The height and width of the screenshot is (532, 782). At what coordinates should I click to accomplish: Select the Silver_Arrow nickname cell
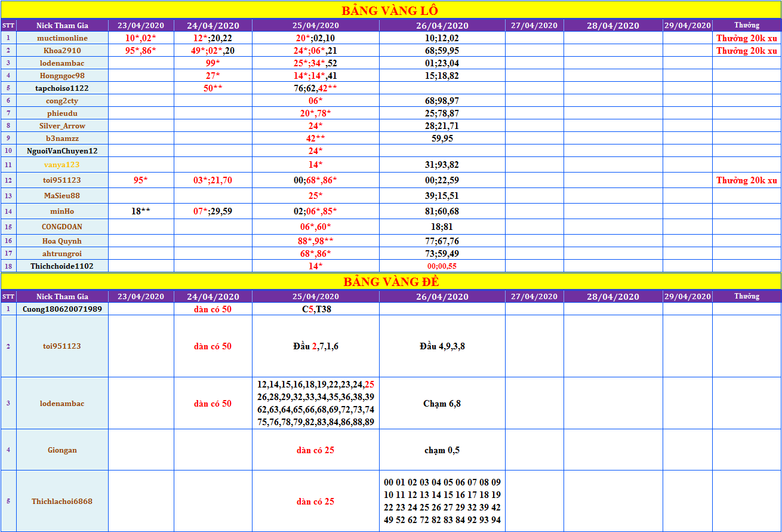click(x=62, y=126)
